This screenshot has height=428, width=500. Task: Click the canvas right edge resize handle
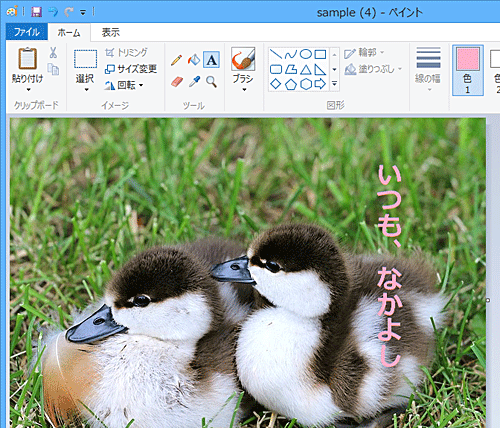(x=488, y=300)
